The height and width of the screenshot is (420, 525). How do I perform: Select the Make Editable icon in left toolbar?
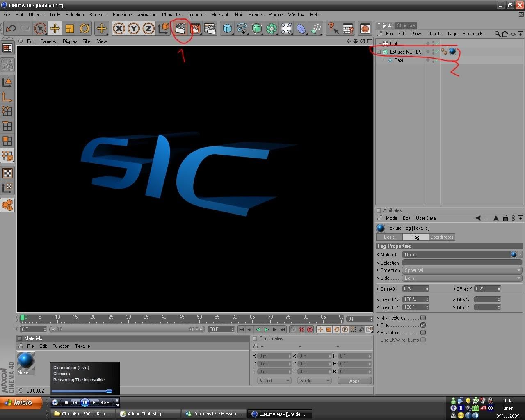pos(7,65)
